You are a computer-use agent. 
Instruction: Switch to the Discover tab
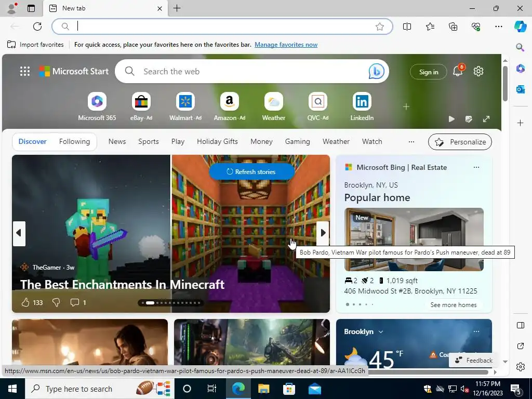32,141
